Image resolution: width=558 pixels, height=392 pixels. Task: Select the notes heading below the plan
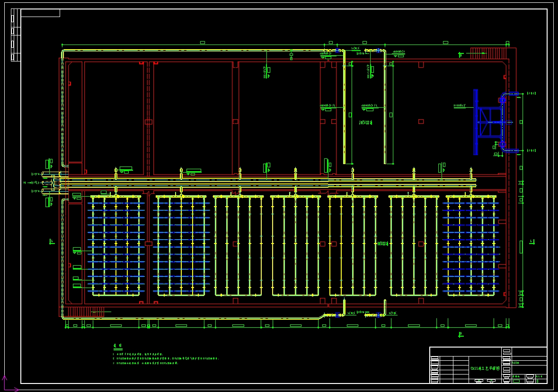tap(117, 346)
